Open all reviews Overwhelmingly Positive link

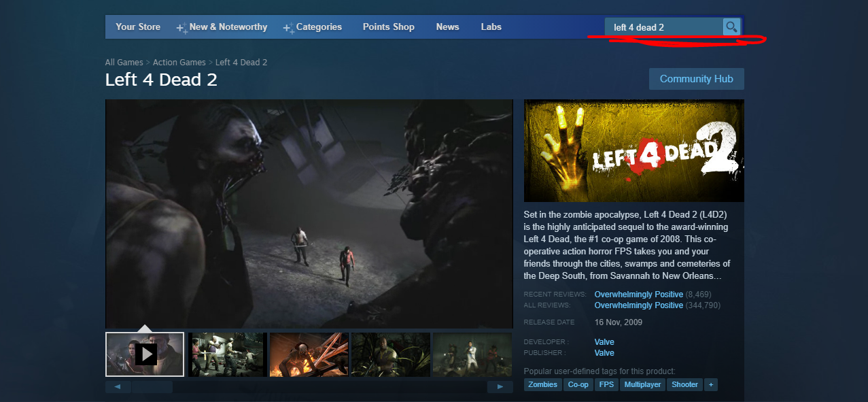click(639, 305)
